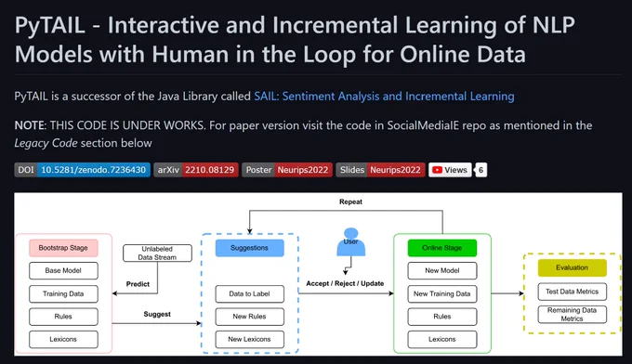The height and width of the screenshot is (364, 632).
Task: Click the Accept / Reject / Update label
Action: [x=345, y=283]
